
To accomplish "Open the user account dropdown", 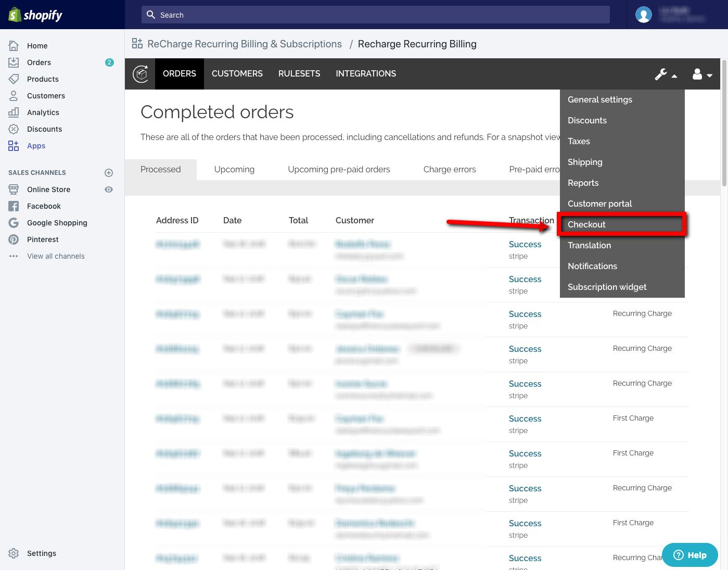I will tap(702, 74).
